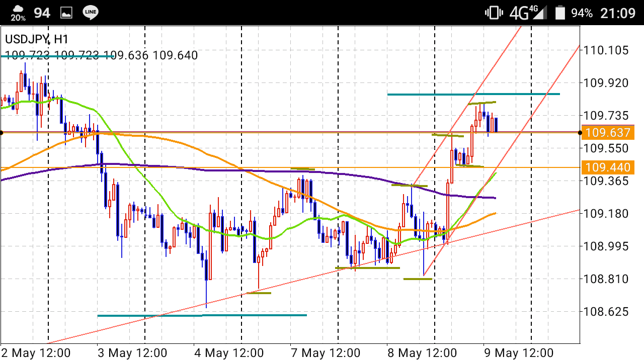Tap the 110.105 price axis label

(x=607, y=50)
